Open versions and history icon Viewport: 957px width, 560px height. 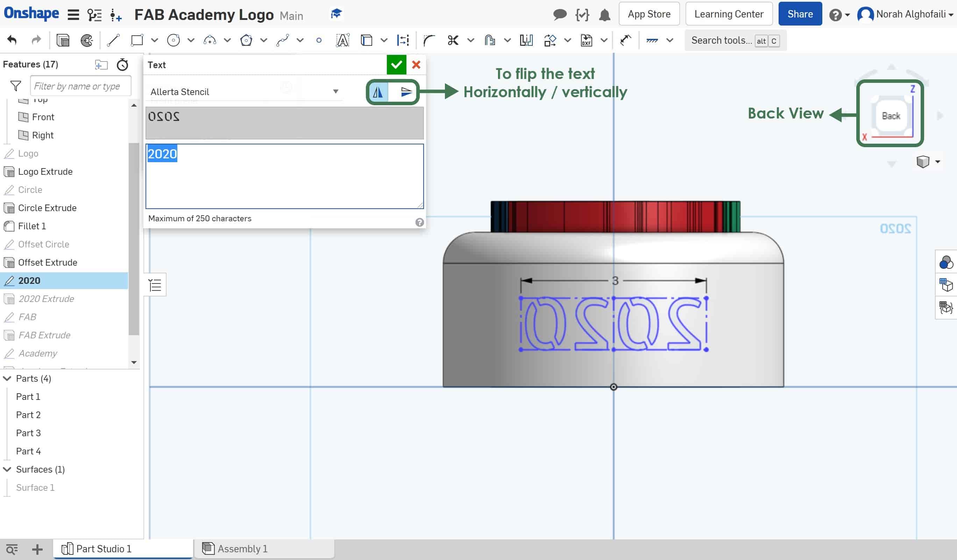pyautogui.click(x=94, y=14)
